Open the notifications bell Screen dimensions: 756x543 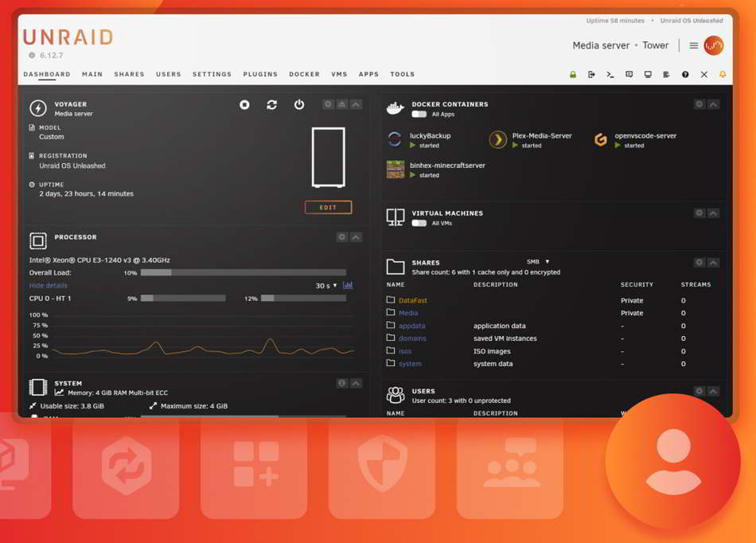click(x=723, y=74)
